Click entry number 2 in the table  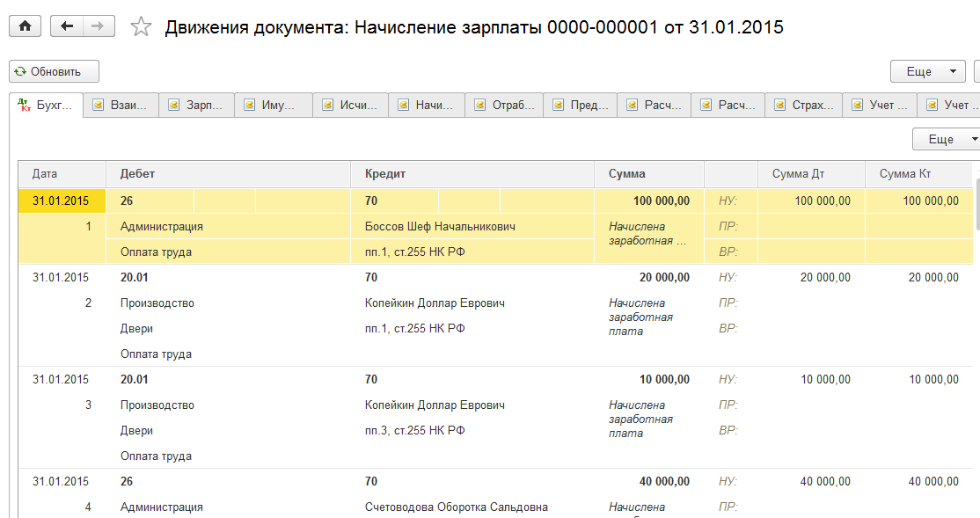(88, 303)
